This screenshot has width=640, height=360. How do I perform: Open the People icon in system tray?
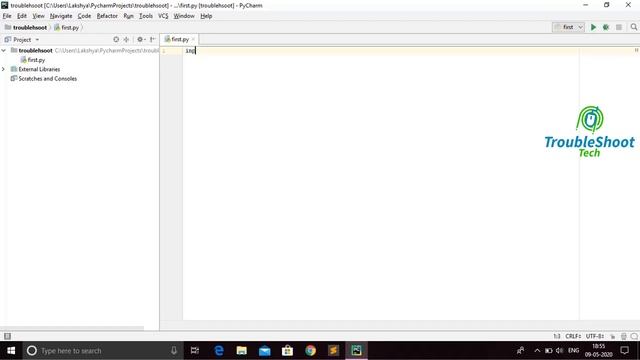(520, 351)
